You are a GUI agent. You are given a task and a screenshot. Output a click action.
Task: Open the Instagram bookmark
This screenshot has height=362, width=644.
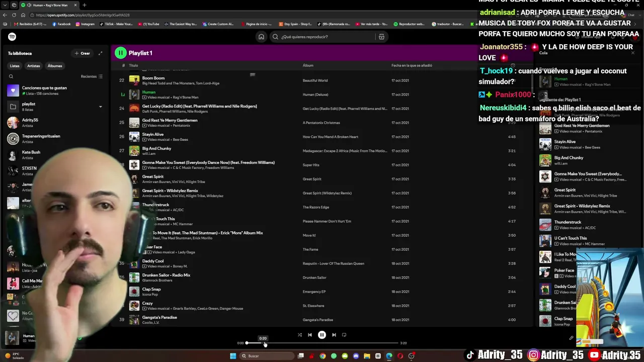pos(85,24)
